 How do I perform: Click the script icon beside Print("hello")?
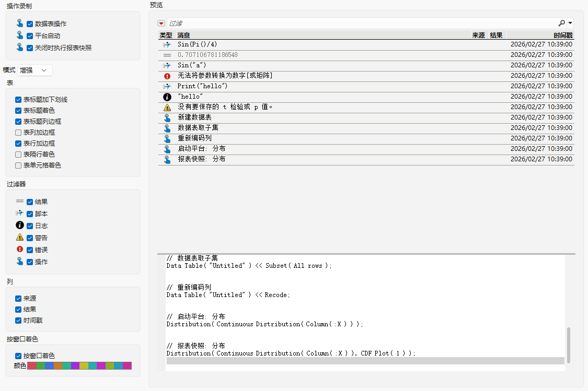(x=167, y=87)
